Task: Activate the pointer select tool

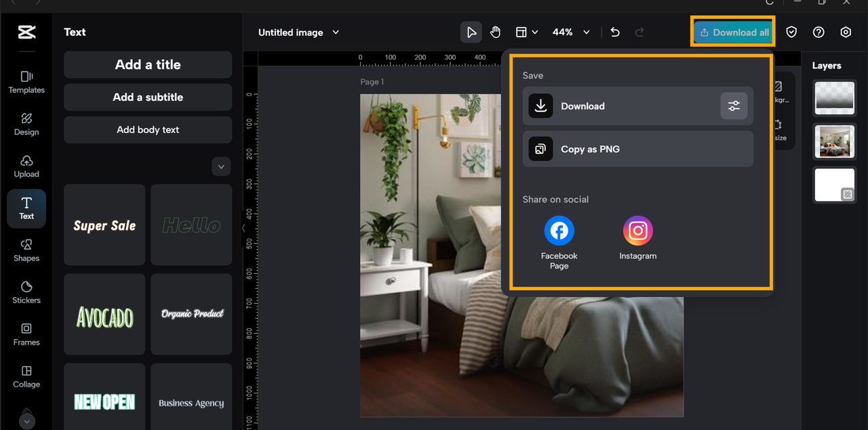Action: click(471, 32)
